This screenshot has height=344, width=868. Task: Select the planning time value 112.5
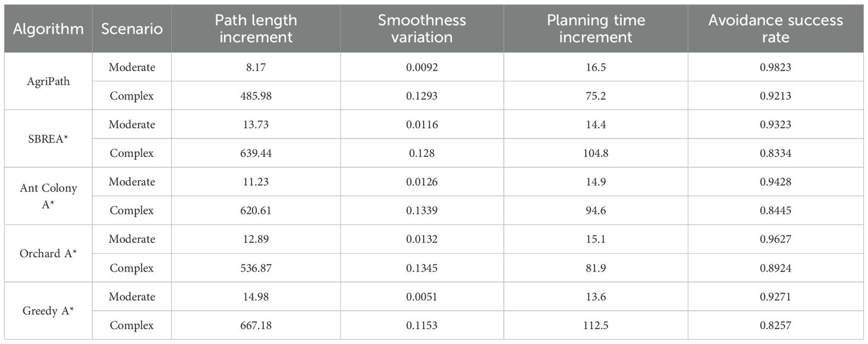tap(596, 326)
